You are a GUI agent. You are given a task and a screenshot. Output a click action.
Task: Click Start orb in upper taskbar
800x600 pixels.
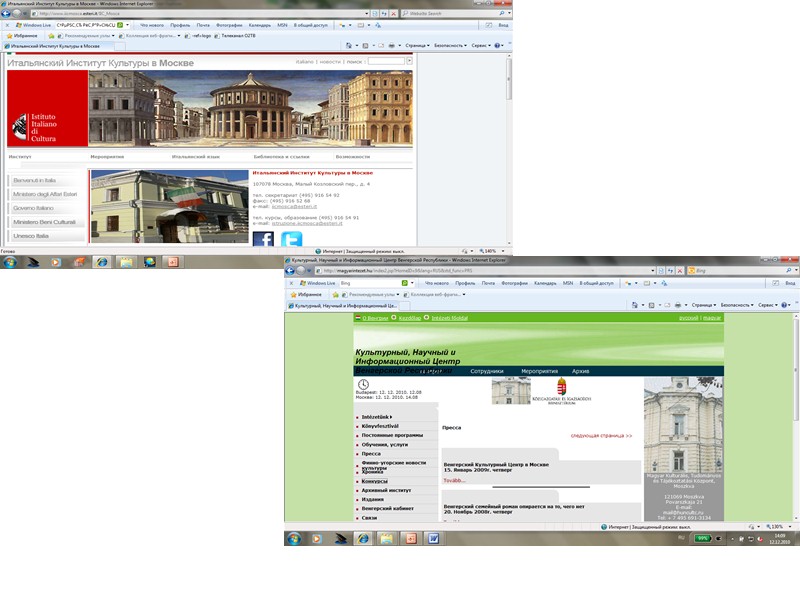tap(9, 262)
